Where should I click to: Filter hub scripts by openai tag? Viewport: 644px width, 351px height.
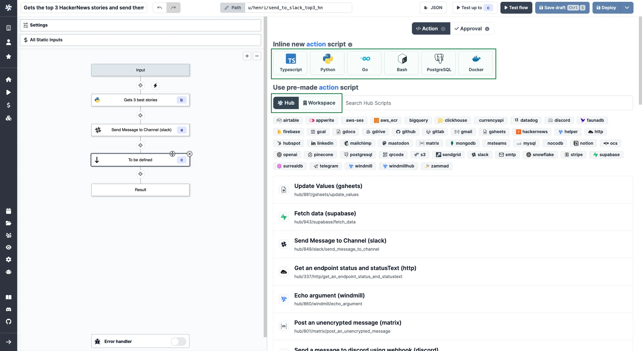(x=287, y=155)
